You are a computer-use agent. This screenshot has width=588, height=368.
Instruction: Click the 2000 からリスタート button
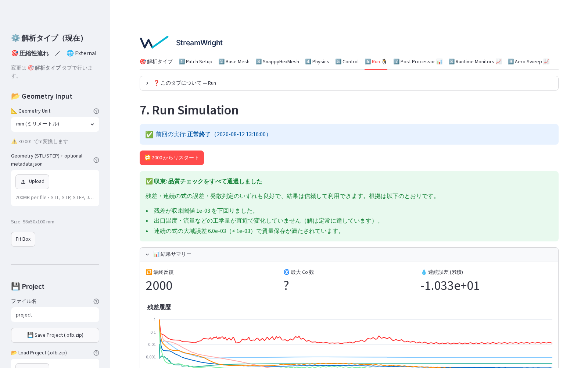172,158
